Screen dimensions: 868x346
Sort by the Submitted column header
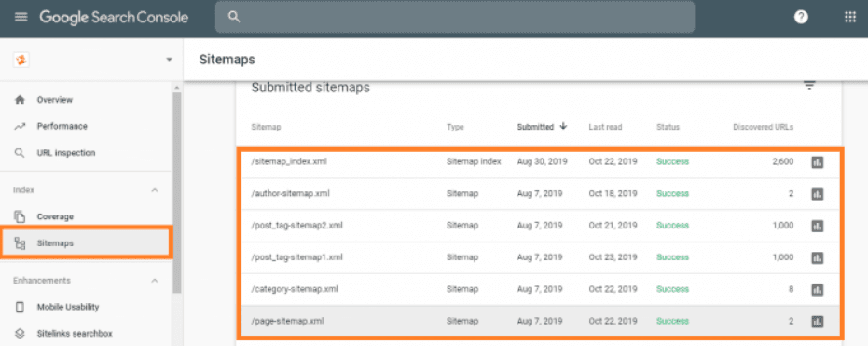tap(535, 127)
